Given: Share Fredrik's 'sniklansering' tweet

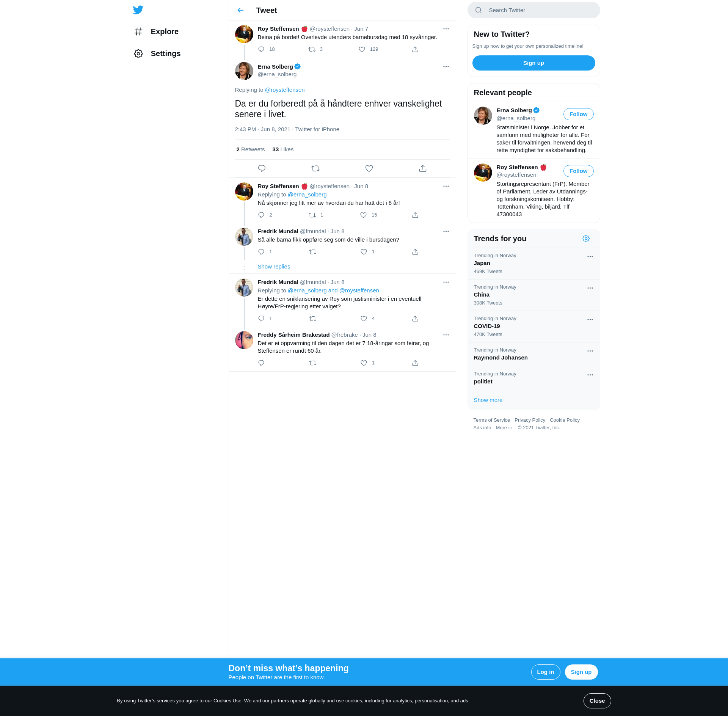Looking at the screenshot, I should coord(415,319).
